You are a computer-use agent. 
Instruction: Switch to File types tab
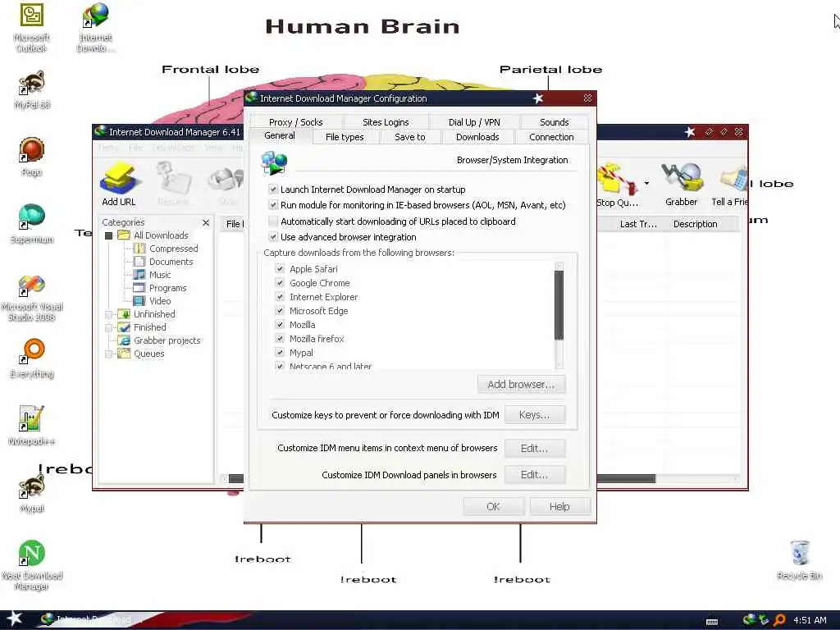pos(345,137)
